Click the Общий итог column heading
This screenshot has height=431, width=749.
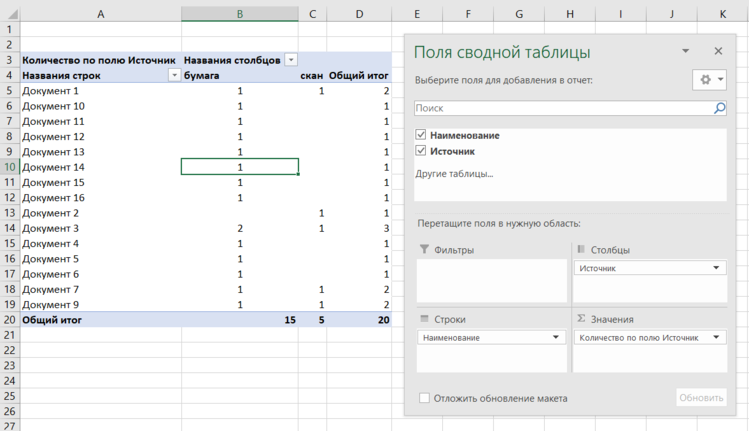coord(359,75)
